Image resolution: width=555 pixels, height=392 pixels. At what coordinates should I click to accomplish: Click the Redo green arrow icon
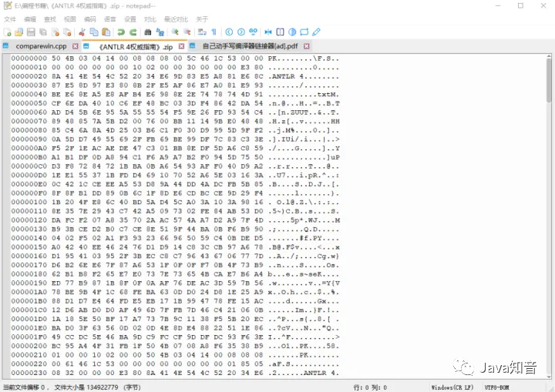point(133,32)
